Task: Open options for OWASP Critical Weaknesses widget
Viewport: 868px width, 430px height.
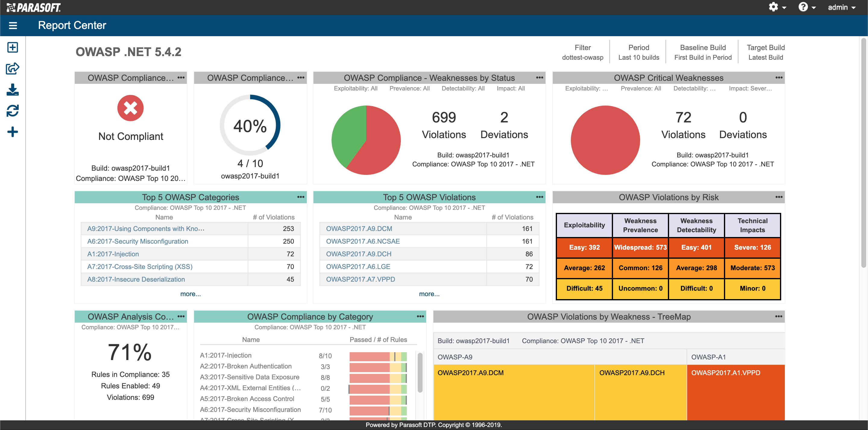Action: [x=779, y=77]
